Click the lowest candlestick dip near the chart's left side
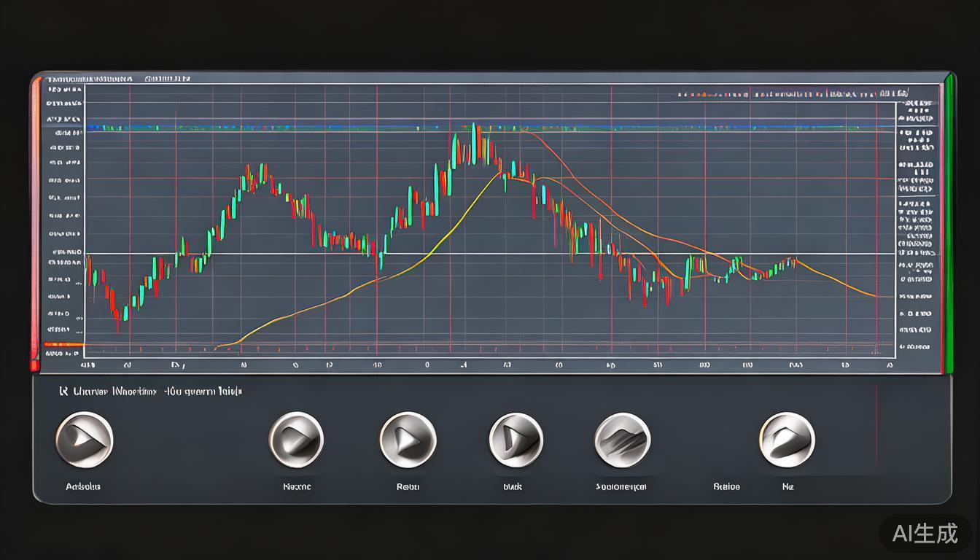980x560 pixels. tap(116, 317)
